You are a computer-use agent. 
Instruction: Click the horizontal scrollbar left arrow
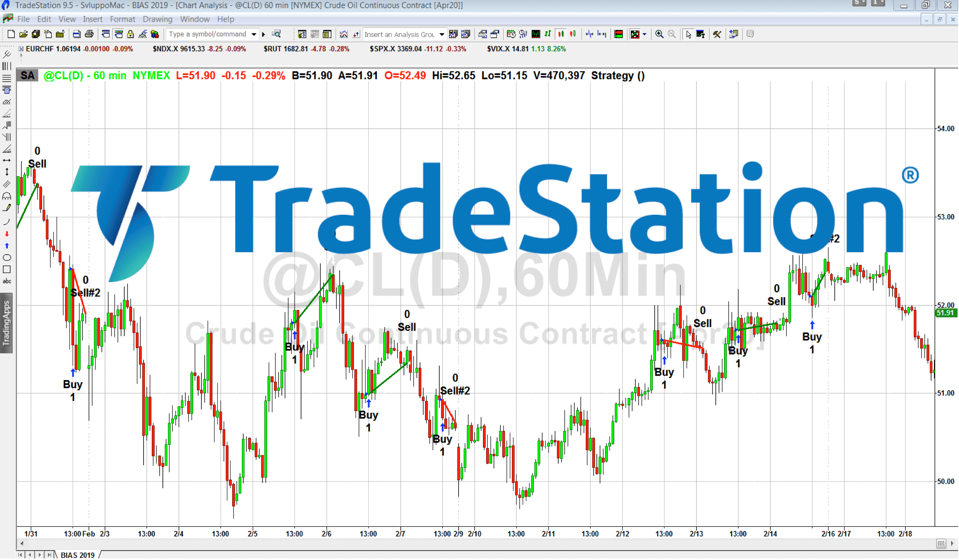[22, 544]
